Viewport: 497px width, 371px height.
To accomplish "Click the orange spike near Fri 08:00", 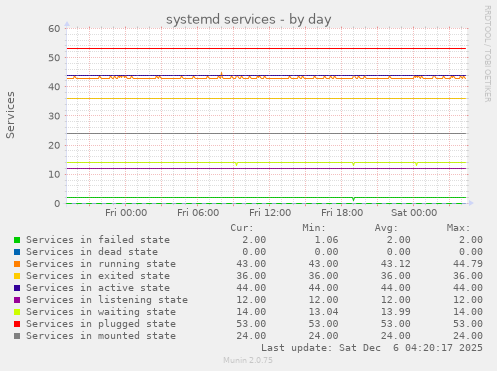I will pyautogui.click(x=221, y=74).
